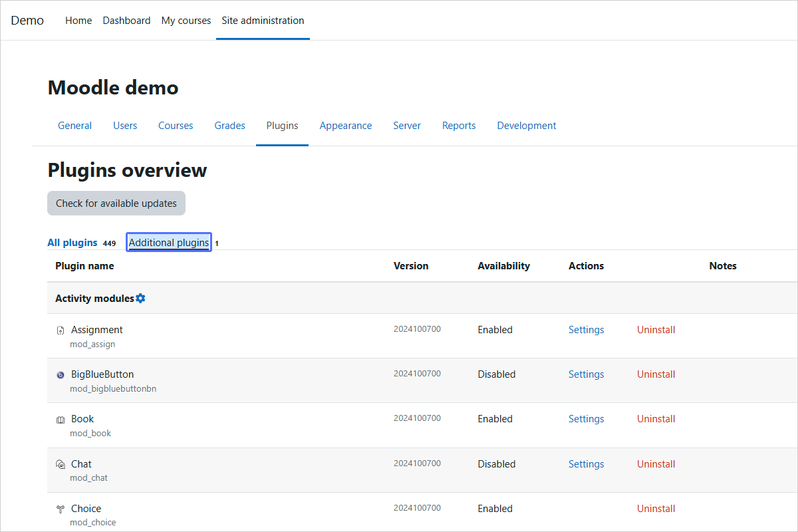Click Enabled status in Choice row
This screenshot has height=532, width=798.
[495, 509]
